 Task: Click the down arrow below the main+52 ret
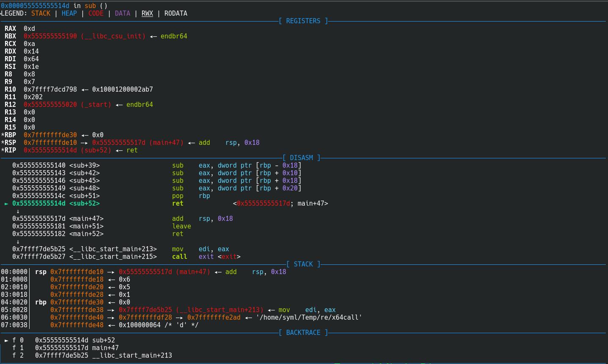coord(18,242)
